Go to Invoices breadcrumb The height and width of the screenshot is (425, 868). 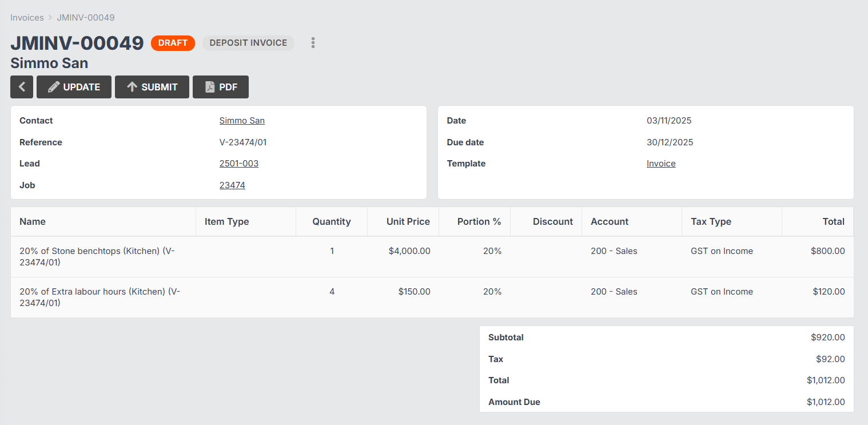pos(27,18)
